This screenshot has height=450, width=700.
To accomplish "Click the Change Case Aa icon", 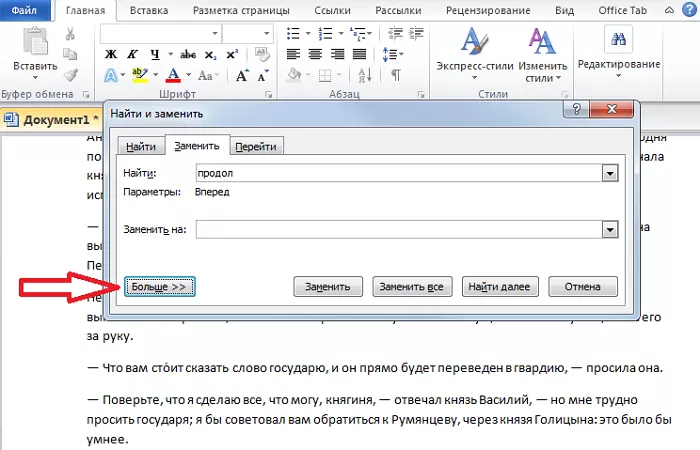I will (205, 75).
